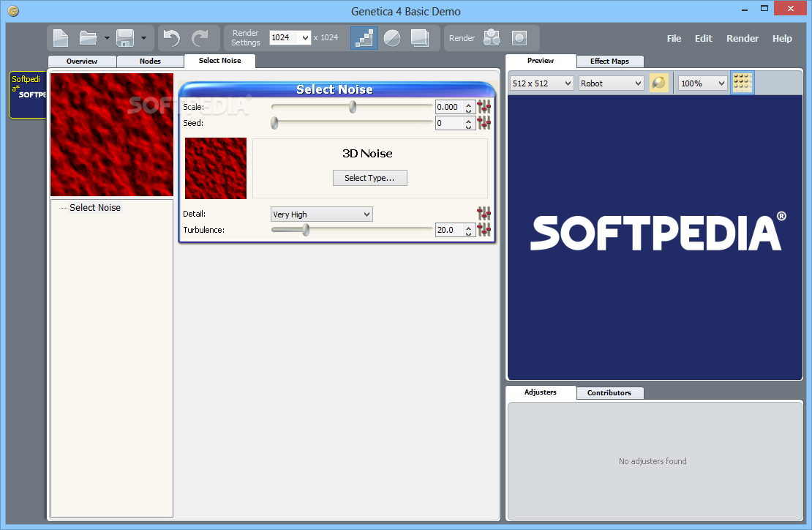Select the Softpedia document thumbnail in sidebar
The height and width of the screenshot is (530, 812).
point(28,95)
